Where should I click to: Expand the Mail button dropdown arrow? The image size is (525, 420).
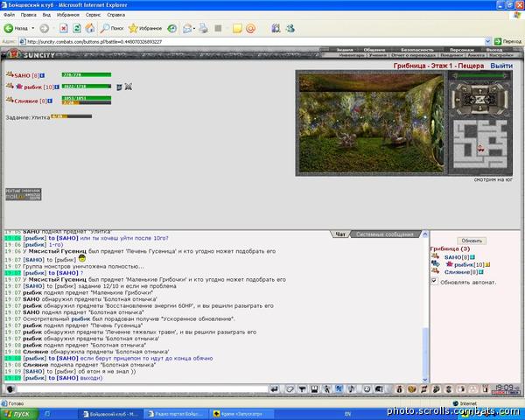point(194,29)
